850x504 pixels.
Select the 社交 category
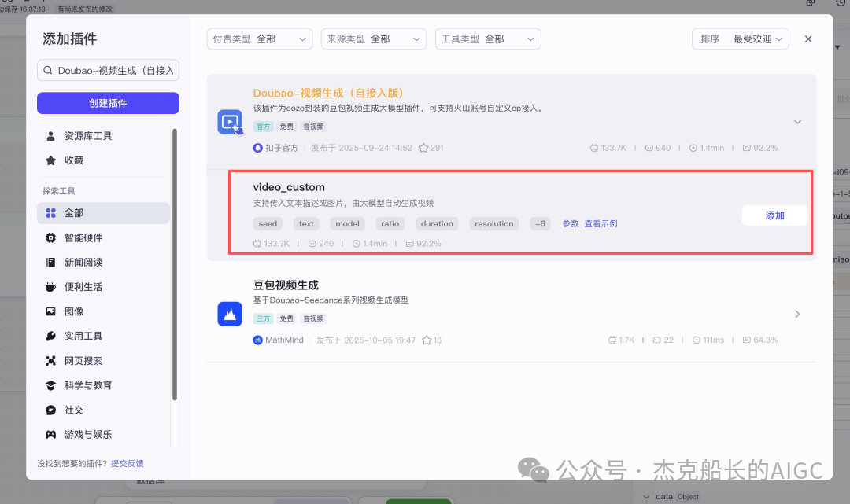(x=104, y=410)
